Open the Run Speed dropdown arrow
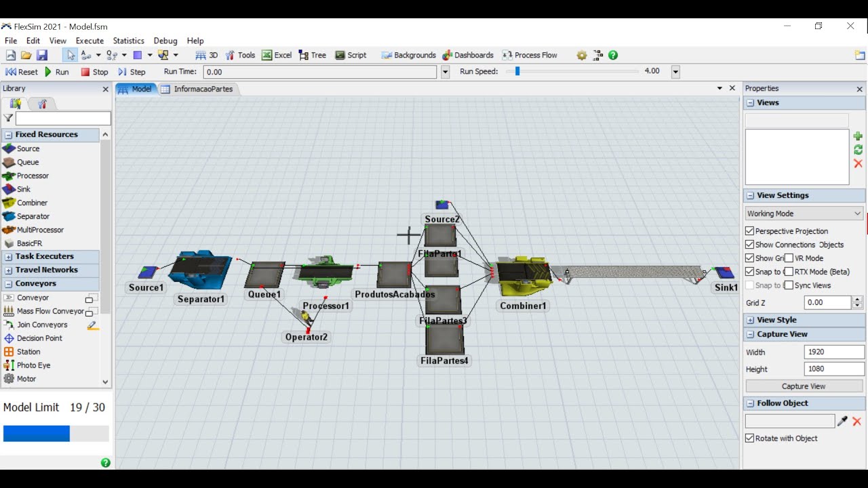The height and width of the screenshot is (488, 868). 675,72
